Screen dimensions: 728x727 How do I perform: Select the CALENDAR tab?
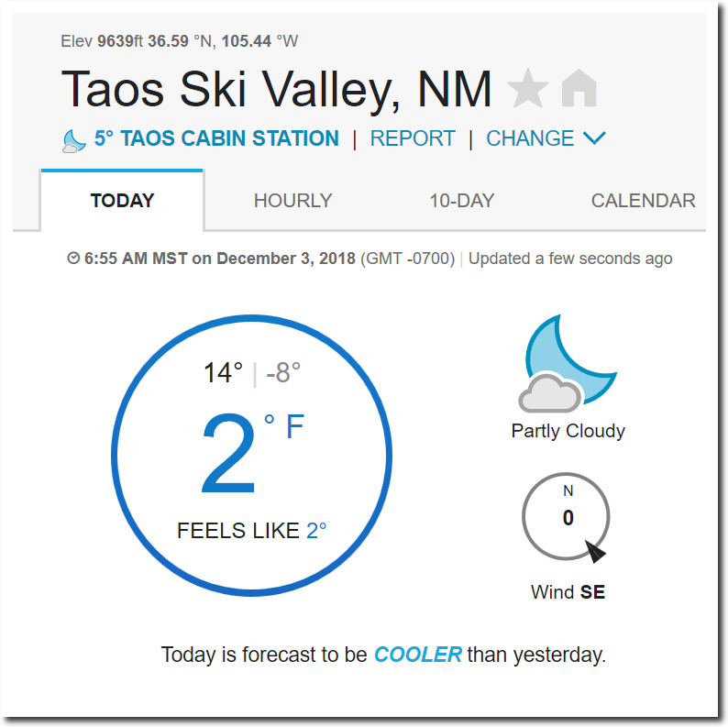[643, 201]
